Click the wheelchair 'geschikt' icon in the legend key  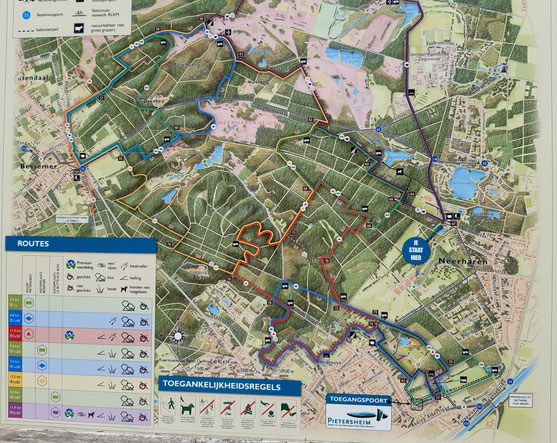tap(70, 276)
